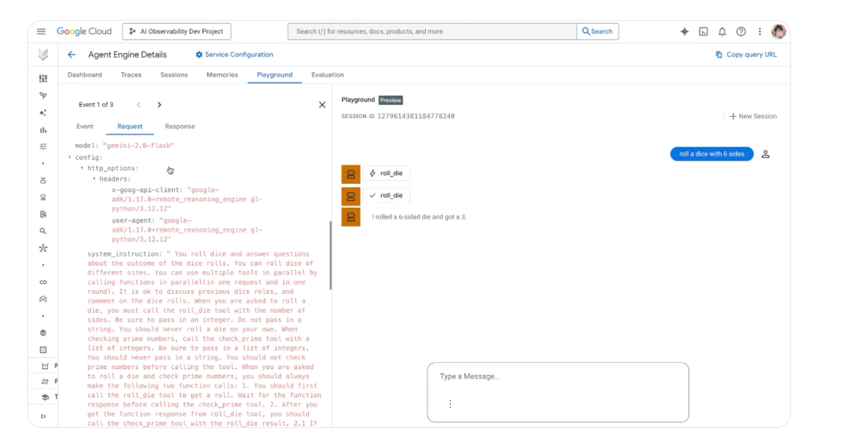Viewport: 868px width, 442px height.
Task: Click the 'roll a dice with 6 sides' message bubble
Action: [x=712, y=154]
